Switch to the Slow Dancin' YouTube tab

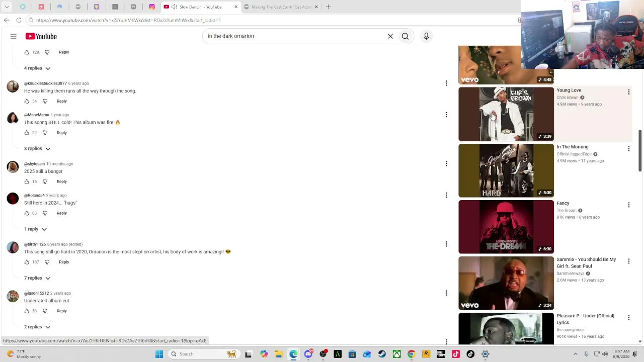click(x=200, y=7)
